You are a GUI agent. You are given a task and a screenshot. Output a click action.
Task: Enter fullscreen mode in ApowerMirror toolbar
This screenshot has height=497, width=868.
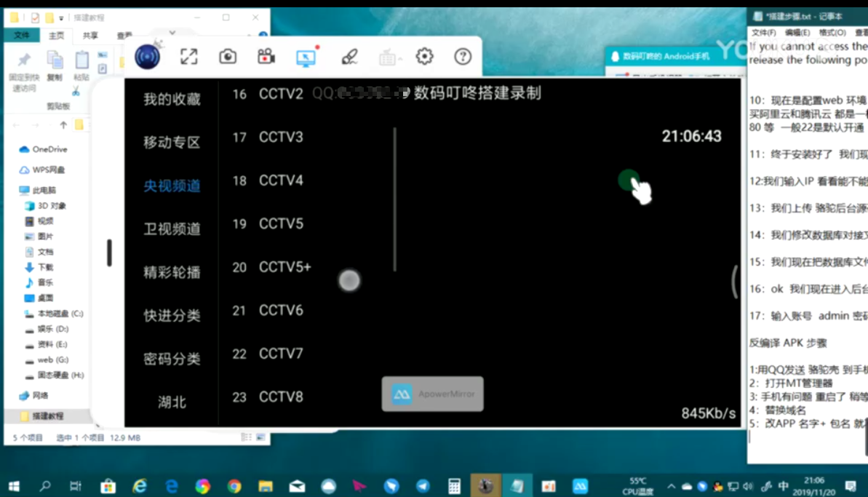point(188,56)
